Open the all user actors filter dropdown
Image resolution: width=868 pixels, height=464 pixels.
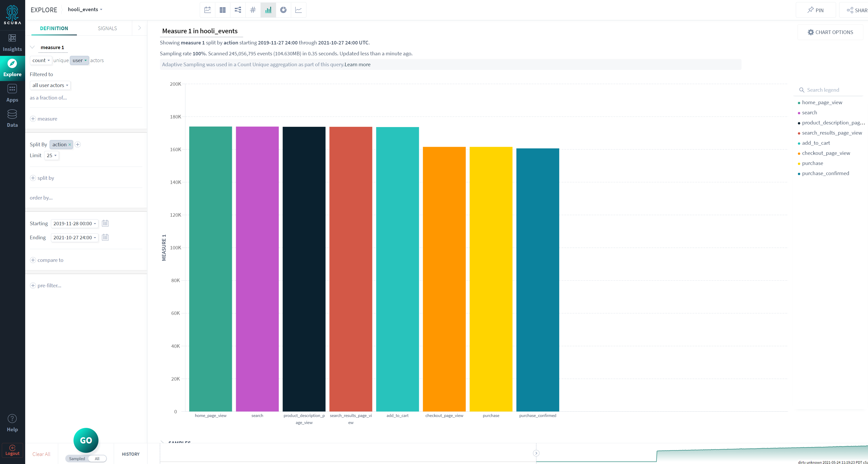click(x=50, y=85)
